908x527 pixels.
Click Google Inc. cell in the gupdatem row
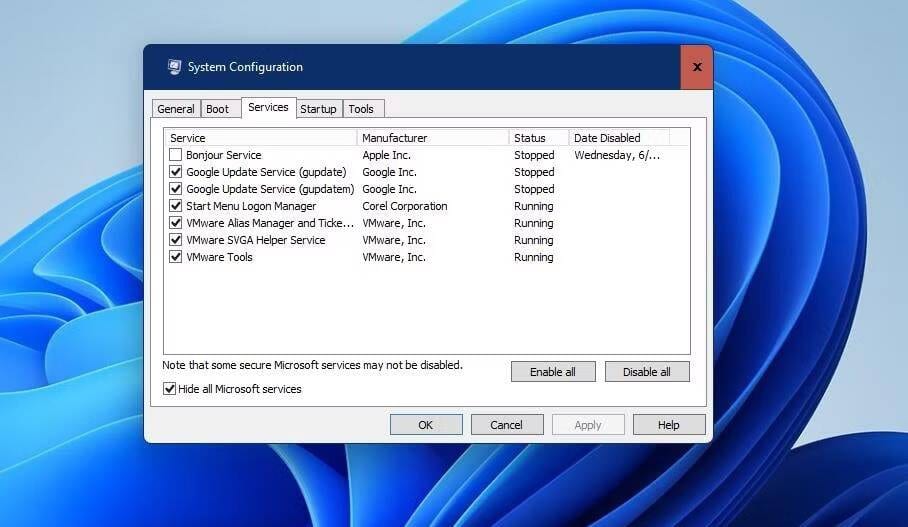pos(389,189)
